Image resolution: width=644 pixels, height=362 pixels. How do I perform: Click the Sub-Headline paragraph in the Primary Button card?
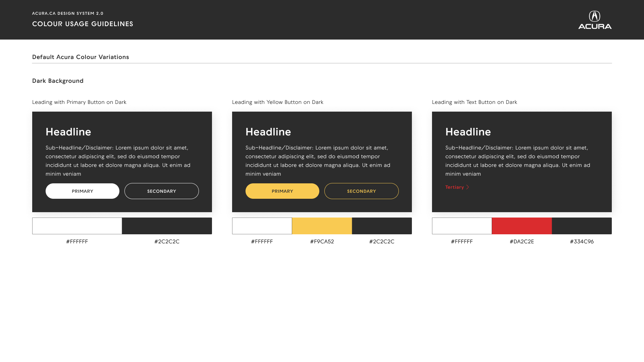pos(118,161)
